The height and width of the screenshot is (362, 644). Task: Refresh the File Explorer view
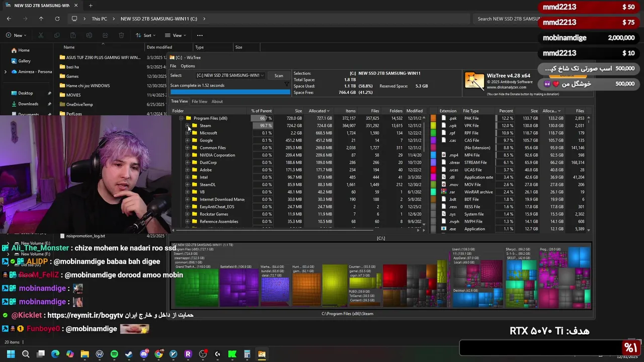point(57,19)
